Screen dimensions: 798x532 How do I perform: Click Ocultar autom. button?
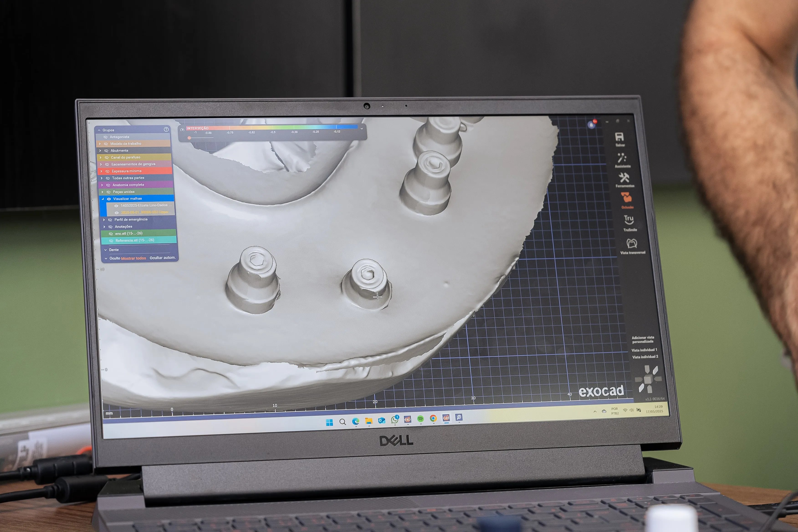tap(163, 258)
